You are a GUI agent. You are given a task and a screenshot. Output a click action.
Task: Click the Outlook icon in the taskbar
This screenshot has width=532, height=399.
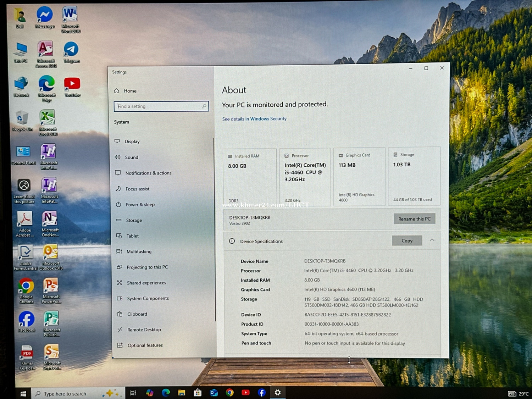pyautogui.click(x=214, y=393)
